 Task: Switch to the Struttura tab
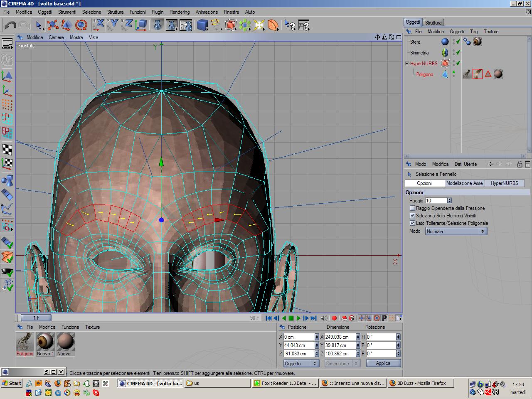pyautogui.click(x=433, y=22)
